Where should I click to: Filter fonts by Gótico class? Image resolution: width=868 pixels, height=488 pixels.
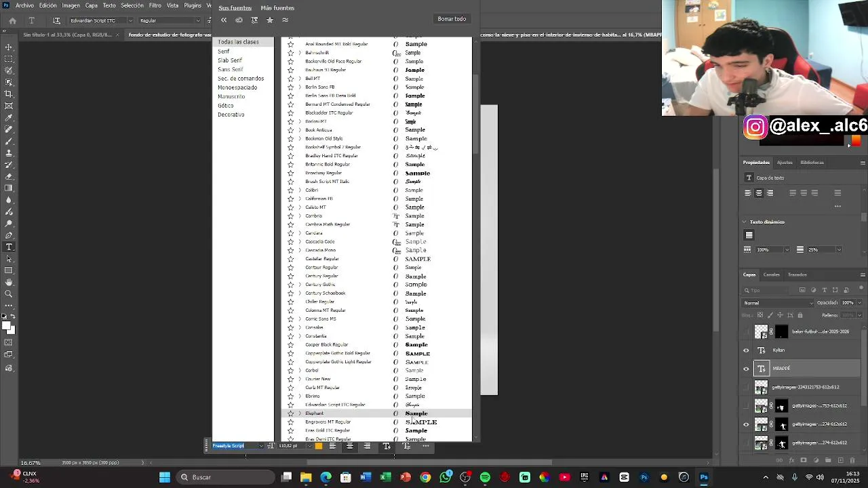click(x=226, y=106)
